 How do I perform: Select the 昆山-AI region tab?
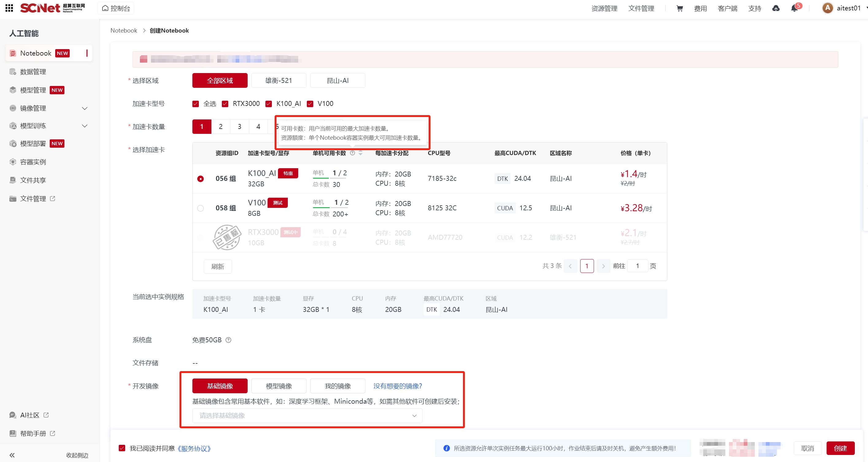click(x=337, y=81)
